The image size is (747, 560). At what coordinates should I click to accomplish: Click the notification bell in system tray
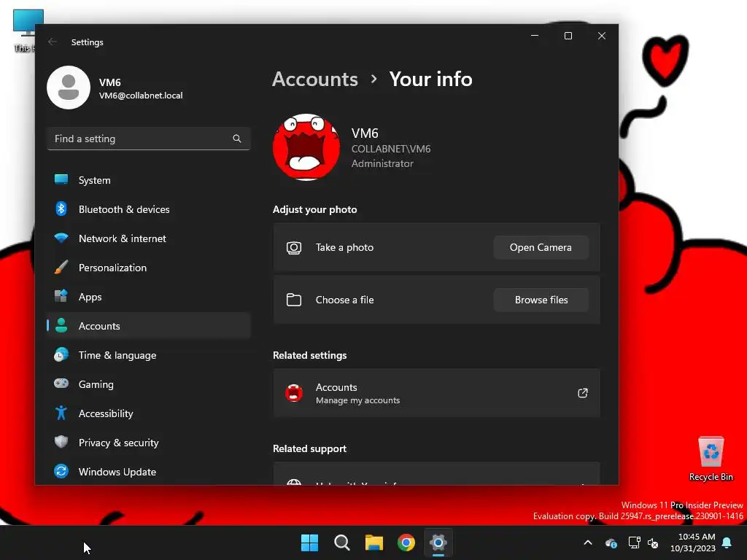tap(727, 542)
